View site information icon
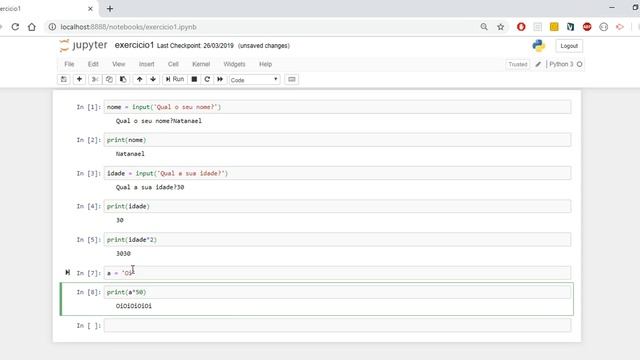The height and width of the screenshot is (360, 640). 52,27
